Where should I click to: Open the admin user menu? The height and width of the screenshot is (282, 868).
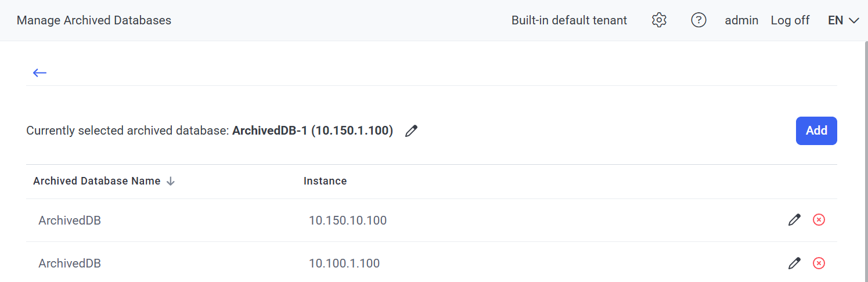coord(741,20)
